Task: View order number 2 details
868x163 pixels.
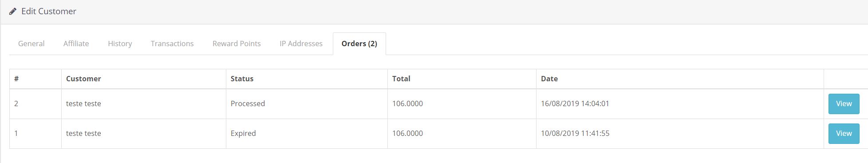Action: click(844, 103)
